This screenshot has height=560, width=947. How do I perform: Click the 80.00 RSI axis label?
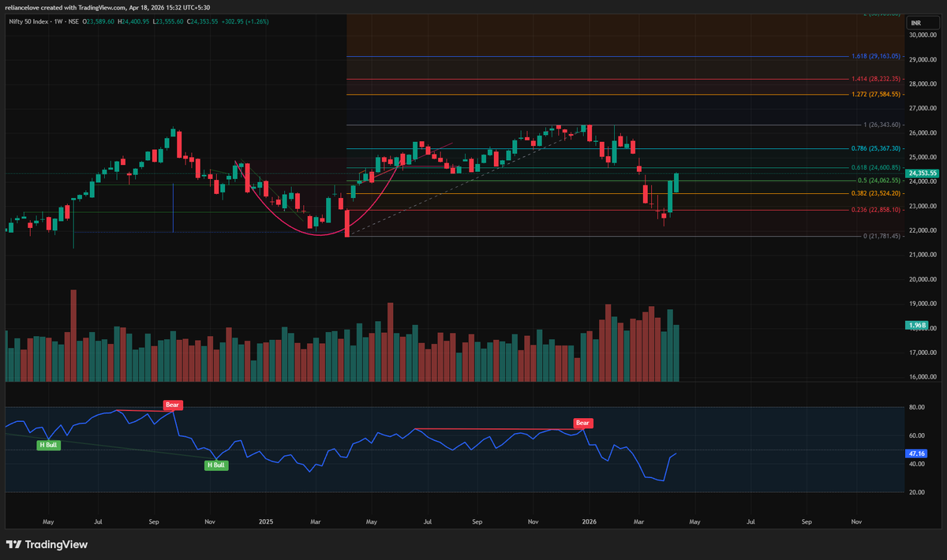[x=916, y=407]
